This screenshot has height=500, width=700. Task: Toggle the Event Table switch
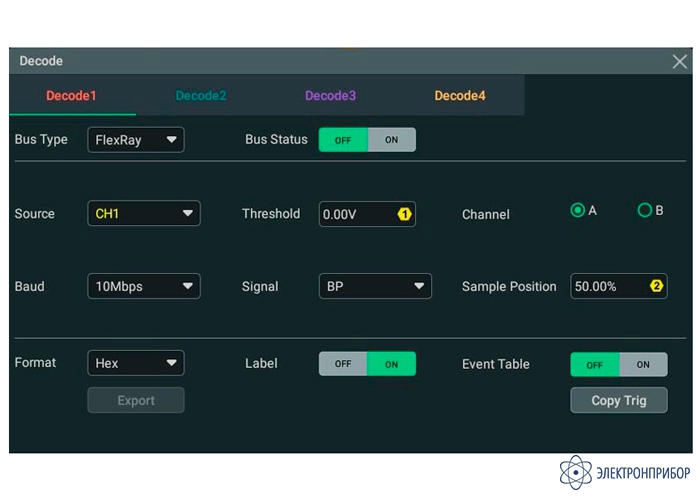click(618, 365)
